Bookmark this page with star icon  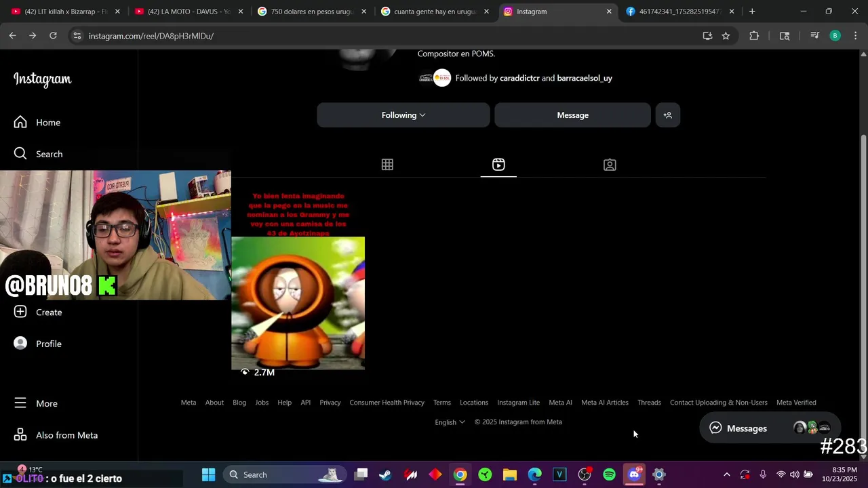726,36
